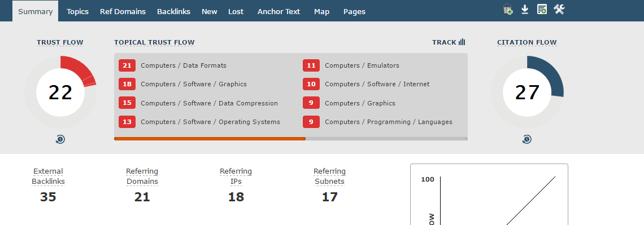Click the Trust Flow heading
This screenshot has width=644, height=225.
click(x=60, y=42)
